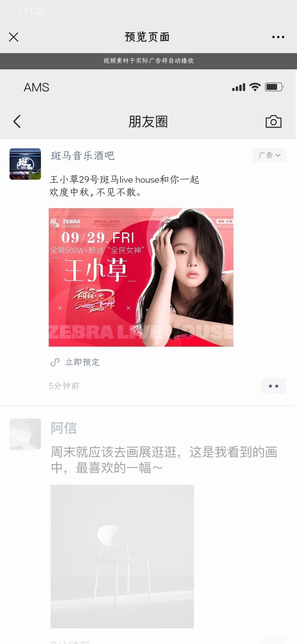Open 阿信's profile avatar
Screen dimensions: 297x644
[25, 434]
